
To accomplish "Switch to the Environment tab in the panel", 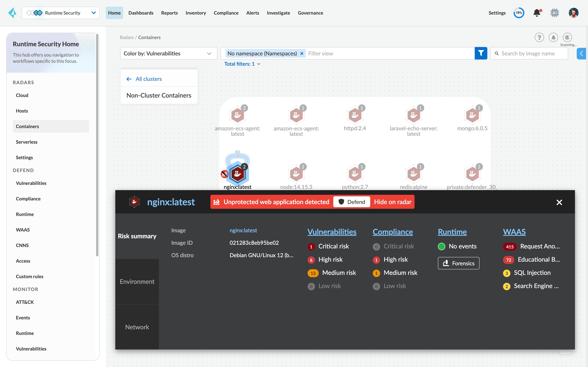I will click(x=137, y=281).
